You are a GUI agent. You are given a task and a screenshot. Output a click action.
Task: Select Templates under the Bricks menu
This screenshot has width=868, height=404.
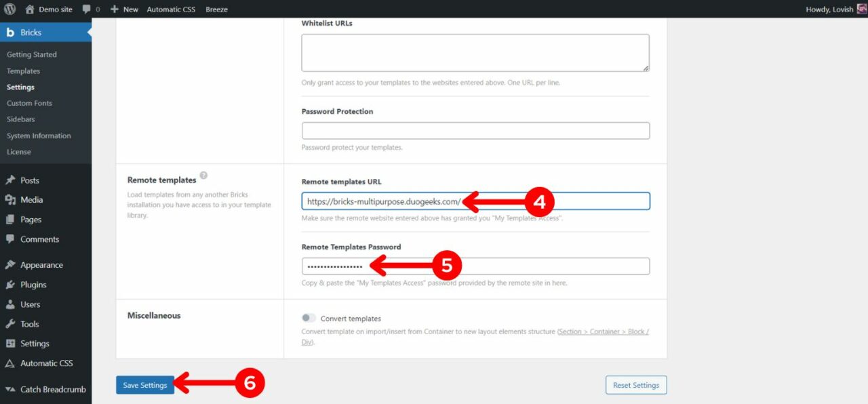(23, 70)
